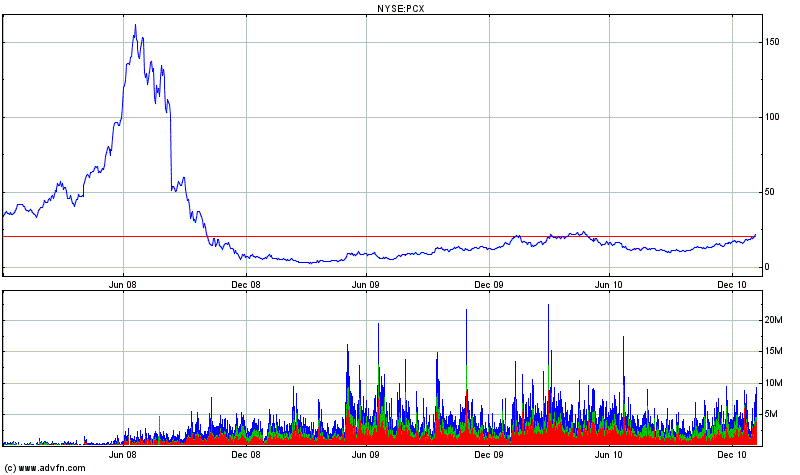Select Jun 08 label under price chart
The image size is (800, 475).
point(124,283)
